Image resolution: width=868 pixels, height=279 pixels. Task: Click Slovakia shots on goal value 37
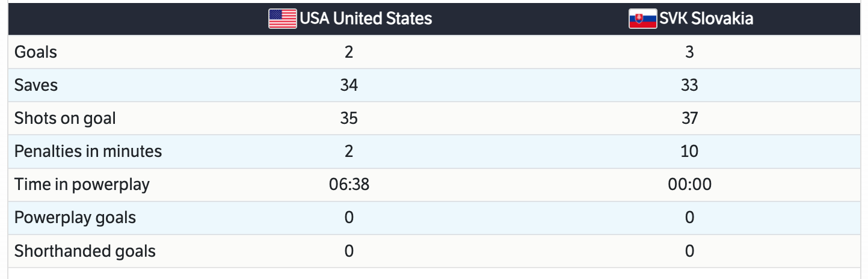689,118
